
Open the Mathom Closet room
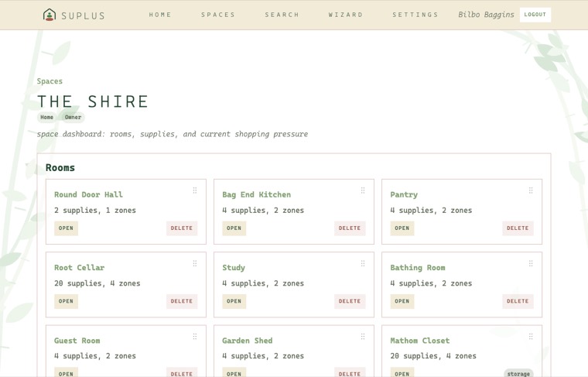(402, 372)
